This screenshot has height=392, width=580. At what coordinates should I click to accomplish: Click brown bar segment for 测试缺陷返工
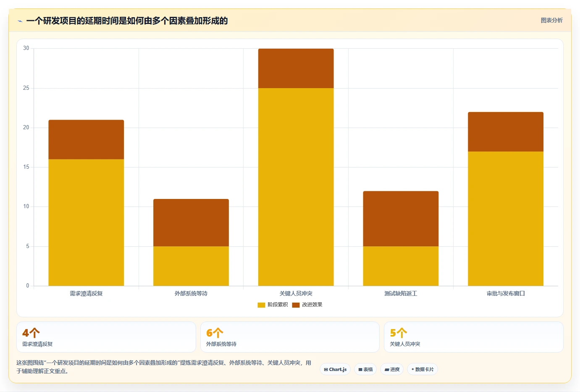coord(401,219)
